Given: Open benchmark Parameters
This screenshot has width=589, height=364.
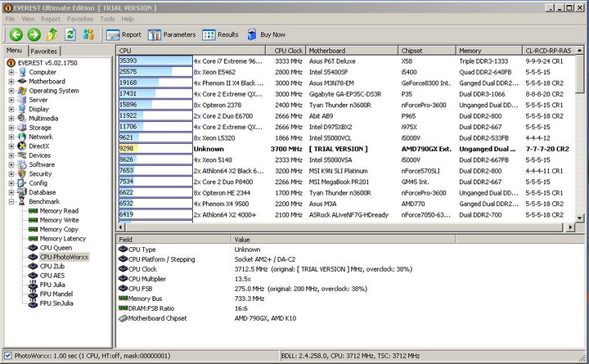Looking at the screenshot, I should pos(172,34).
